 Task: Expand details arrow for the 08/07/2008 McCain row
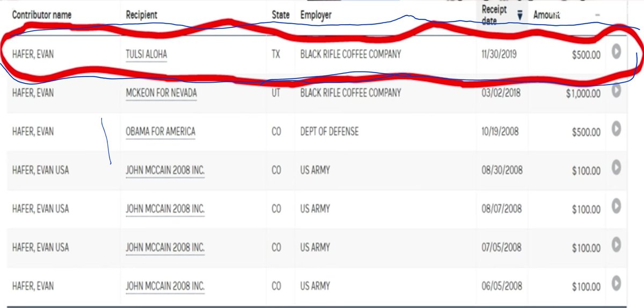point(616,205)
